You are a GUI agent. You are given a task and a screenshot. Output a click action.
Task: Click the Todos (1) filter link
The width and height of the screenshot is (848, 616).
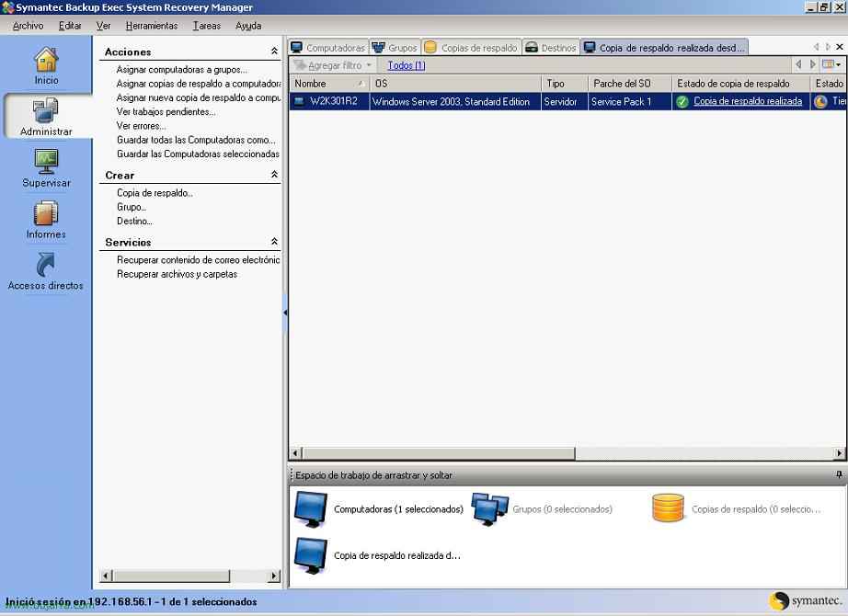[407, 65]
